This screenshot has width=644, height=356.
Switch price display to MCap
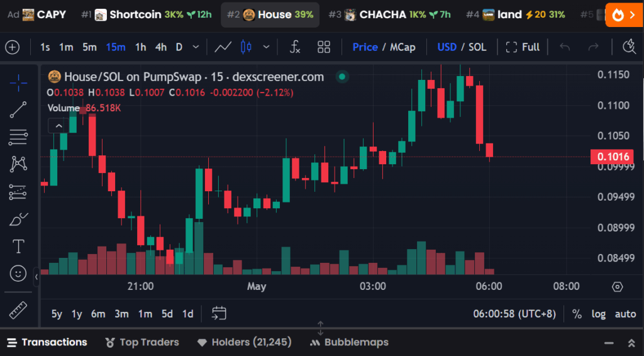[402, 47]
